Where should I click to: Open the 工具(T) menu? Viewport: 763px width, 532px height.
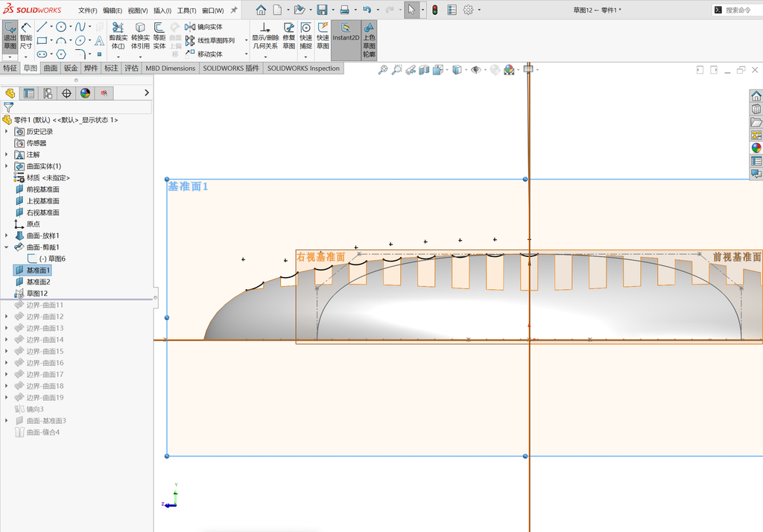click(x=186, y=10)
